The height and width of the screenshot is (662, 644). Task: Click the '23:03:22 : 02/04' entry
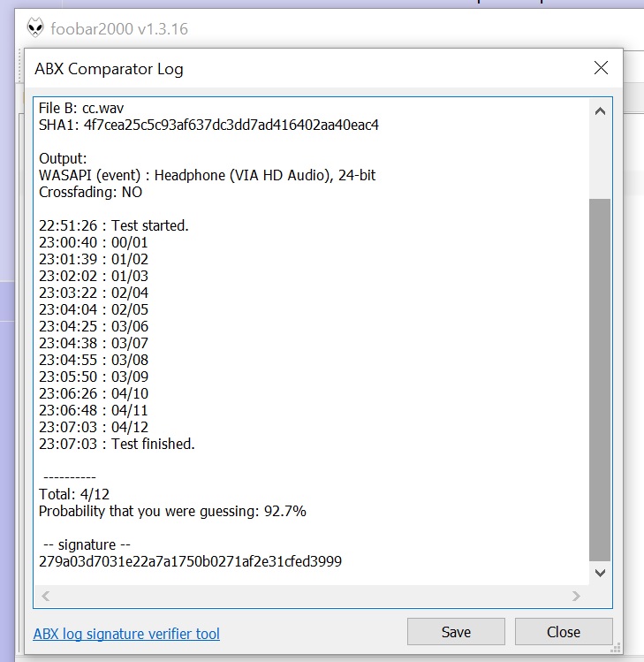point(94,293)
